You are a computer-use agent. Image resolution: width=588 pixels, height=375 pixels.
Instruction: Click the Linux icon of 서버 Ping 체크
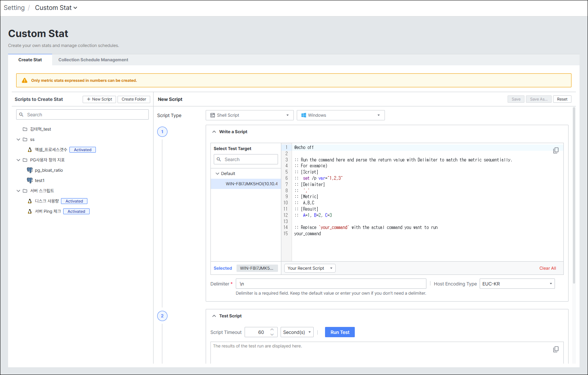click(x=30, y=211)
